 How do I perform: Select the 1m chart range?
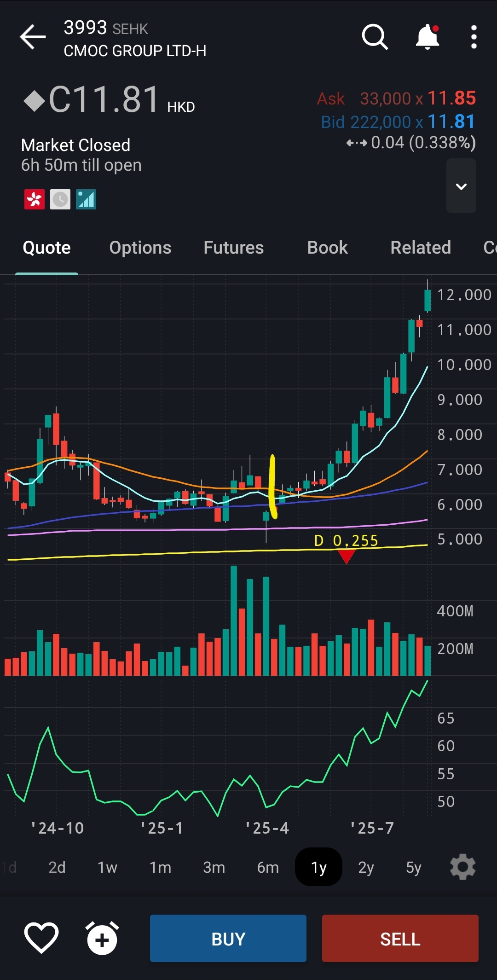click(x=161, y=867)
